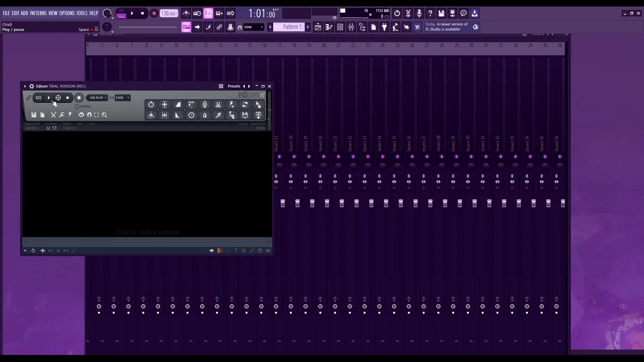Open the HELP menu
The image size is (644, 362).
click(94, 13)
